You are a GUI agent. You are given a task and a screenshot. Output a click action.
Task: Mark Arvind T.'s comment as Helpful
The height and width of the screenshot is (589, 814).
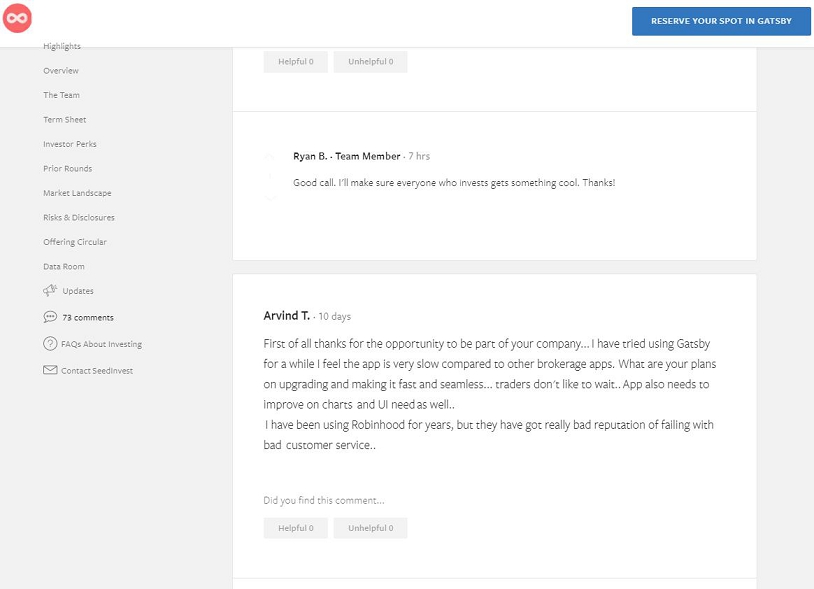[295, 528]
